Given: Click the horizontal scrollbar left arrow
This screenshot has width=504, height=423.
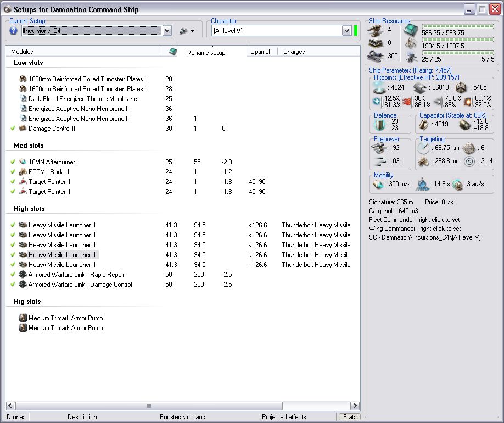Looking at the screenshot, I should 10,405.
